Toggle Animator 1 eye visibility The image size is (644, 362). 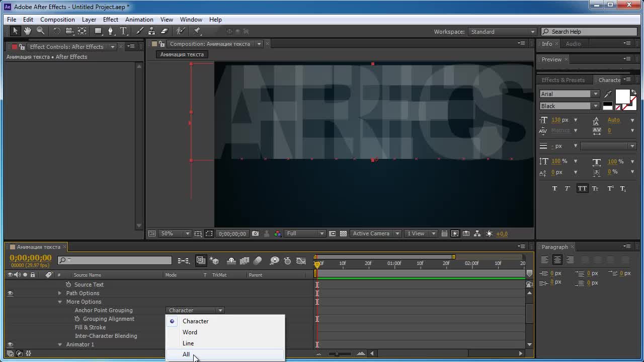(10, 344)
